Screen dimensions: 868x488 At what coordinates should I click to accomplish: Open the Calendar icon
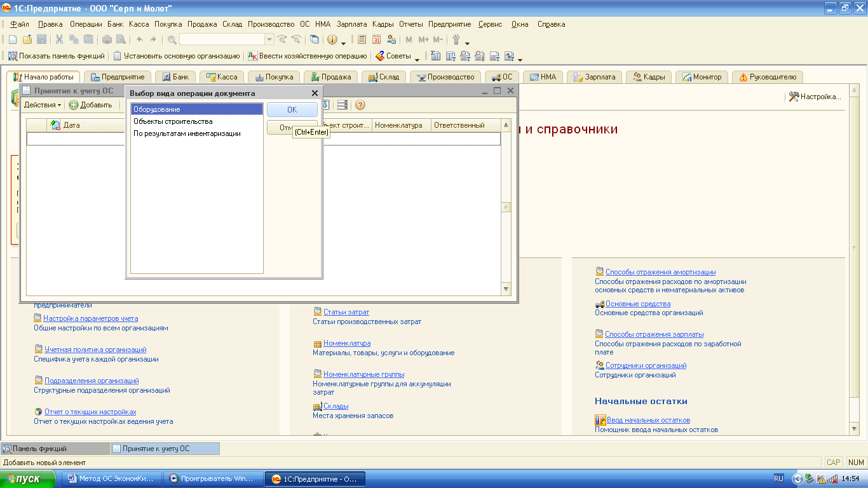[x=377, y=39]
